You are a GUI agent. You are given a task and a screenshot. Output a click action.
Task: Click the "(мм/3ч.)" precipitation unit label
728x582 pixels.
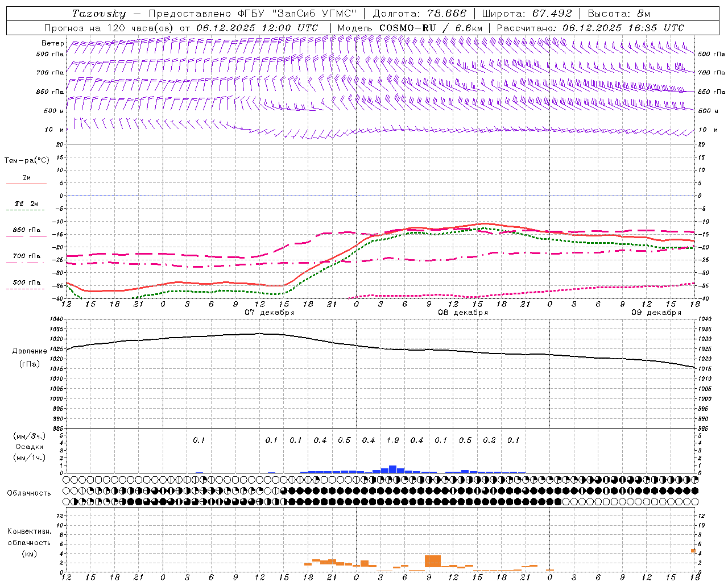point(30,436)
